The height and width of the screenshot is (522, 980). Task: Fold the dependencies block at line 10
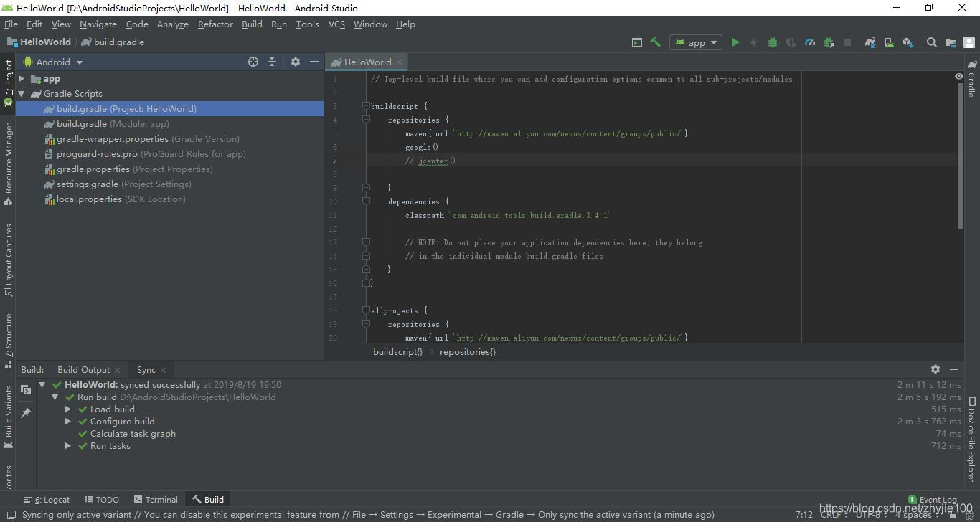click(x=366, y=201)
